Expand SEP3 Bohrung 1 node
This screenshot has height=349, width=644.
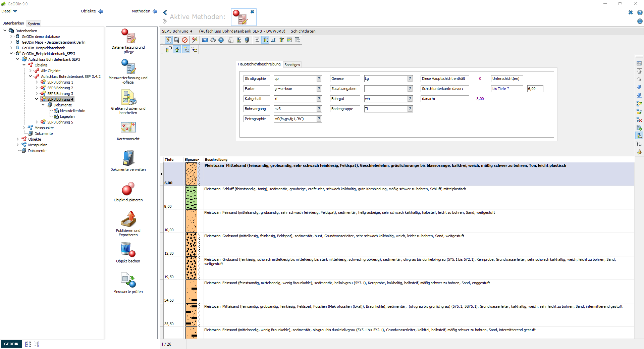pyautogui.click(x=37, y=82)
